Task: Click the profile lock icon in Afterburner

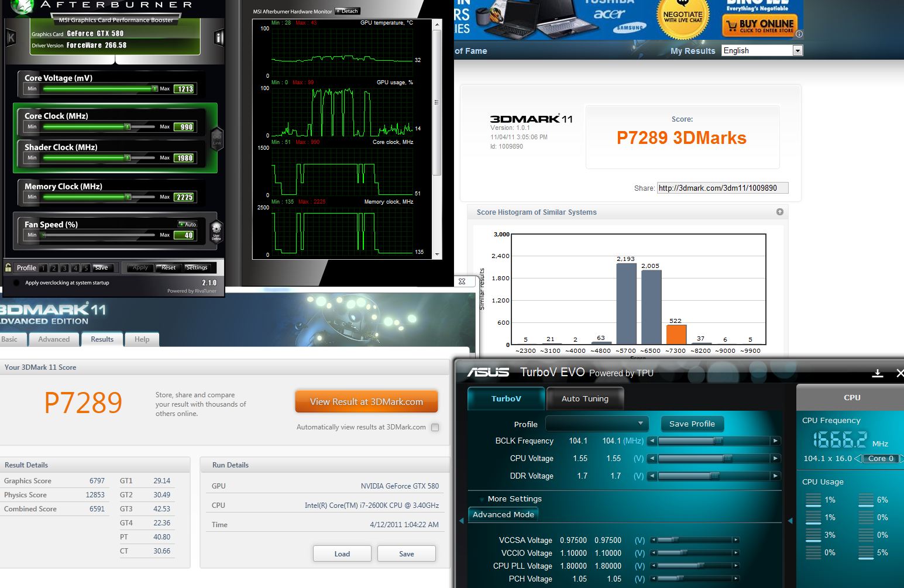Action: click(x=8, y=267)
